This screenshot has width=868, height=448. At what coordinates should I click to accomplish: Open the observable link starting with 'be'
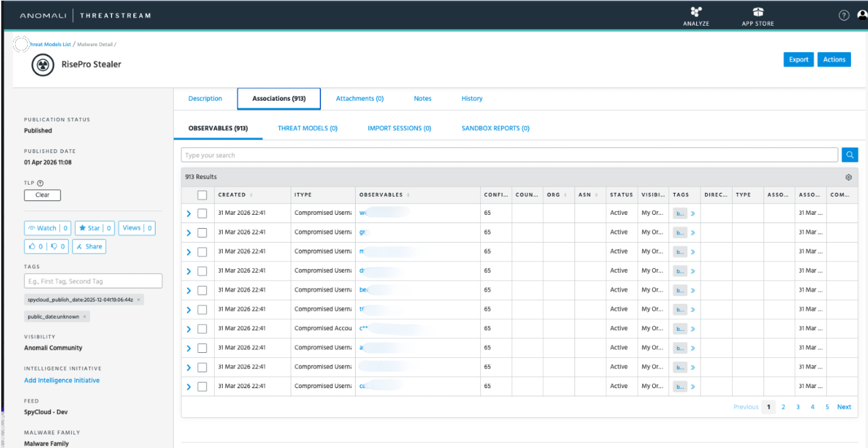click(363, 290)
